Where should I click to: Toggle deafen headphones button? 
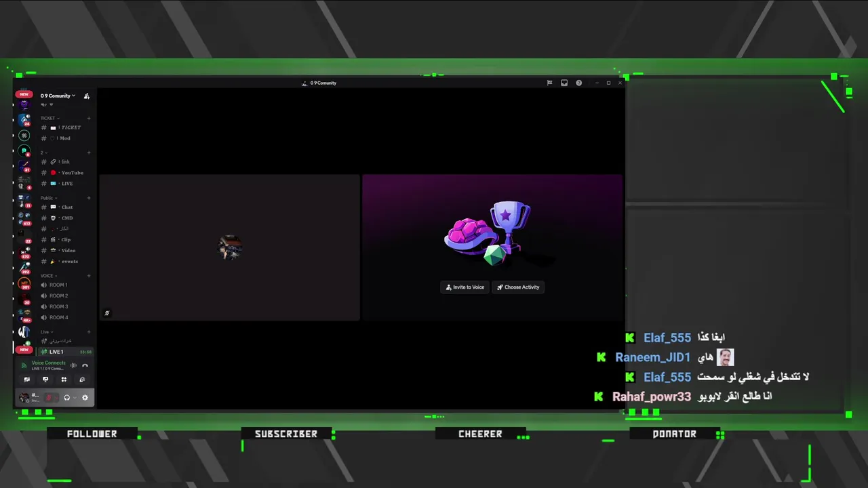(66, 398)
